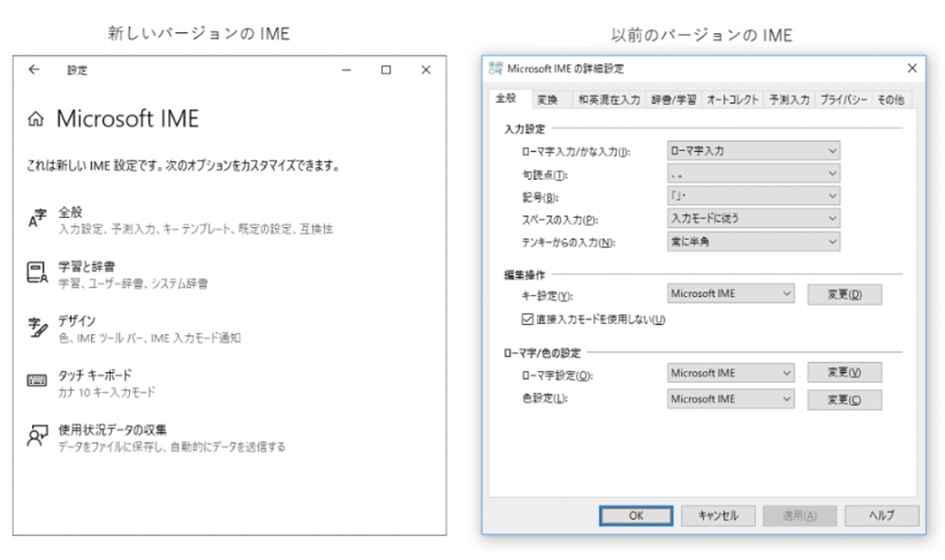Open 使用状況データの収集 via its icon
Viewport: 945px width, 560px height.
click(x=36, y=432)
